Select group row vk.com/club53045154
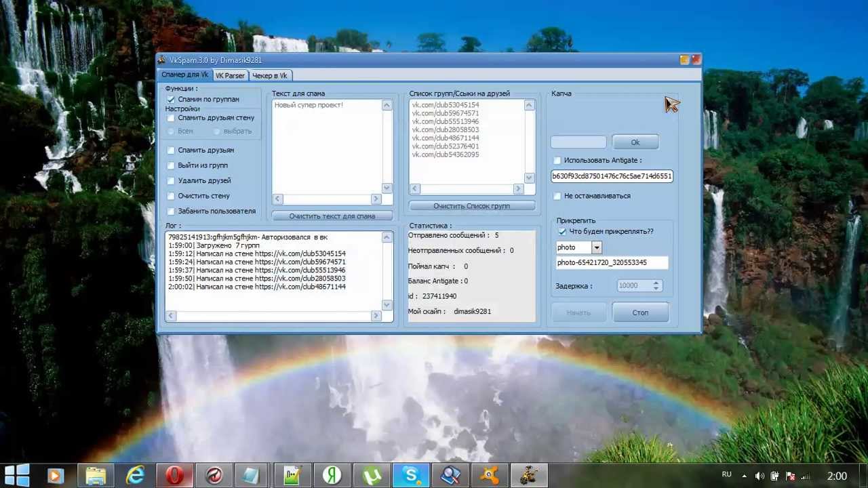Viewport: 868px width, 488px height. [x=445, y=105]
